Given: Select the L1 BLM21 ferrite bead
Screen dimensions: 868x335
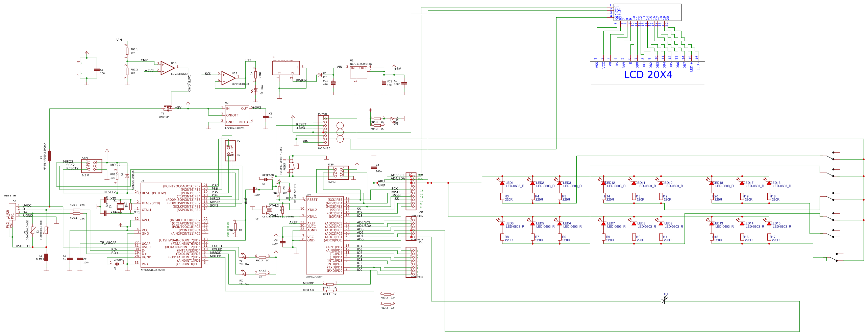Looking at the screenshot, I should 46,257.
